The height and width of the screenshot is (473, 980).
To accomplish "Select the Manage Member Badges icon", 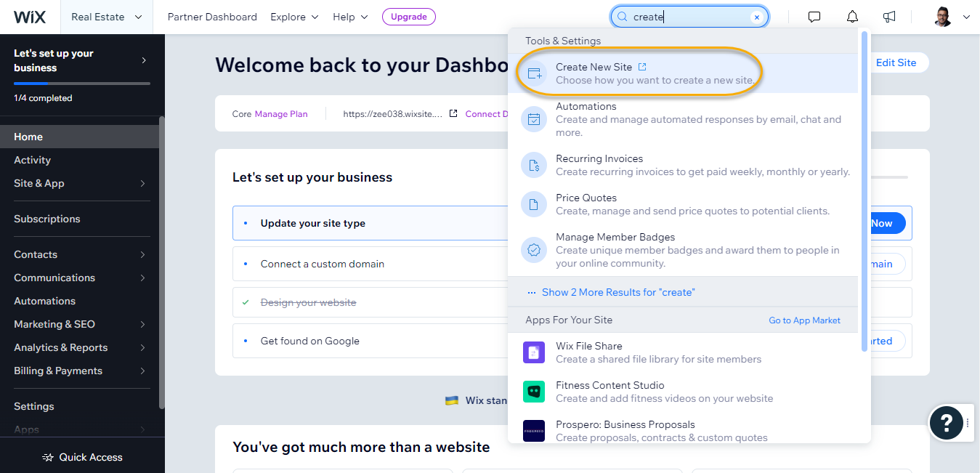I will tap(534, 249).
